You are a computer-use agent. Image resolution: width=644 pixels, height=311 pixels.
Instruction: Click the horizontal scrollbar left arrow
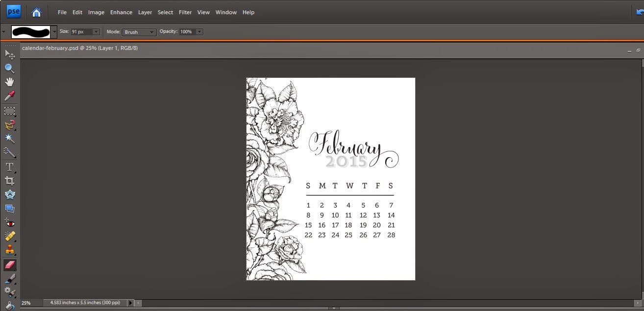[138, 303]
